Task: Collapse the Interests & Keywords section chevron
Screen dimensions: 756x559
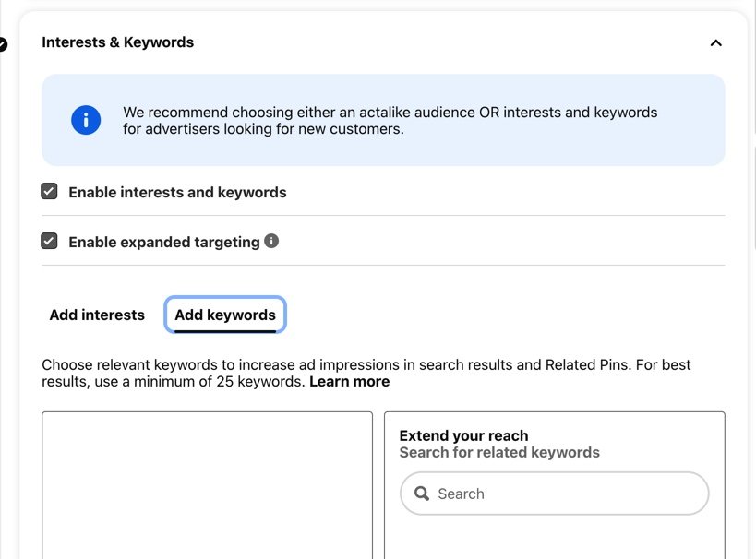Action: click(x=716, y=43)
